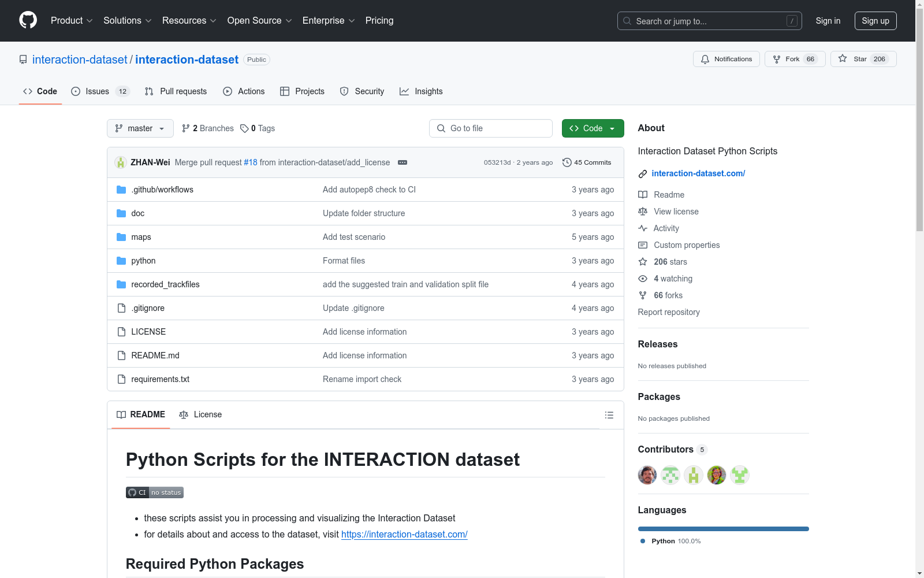The width and height of the screenshot is (924, 578).
Task: Open the Pricing menu item
Action: [379, 21]
